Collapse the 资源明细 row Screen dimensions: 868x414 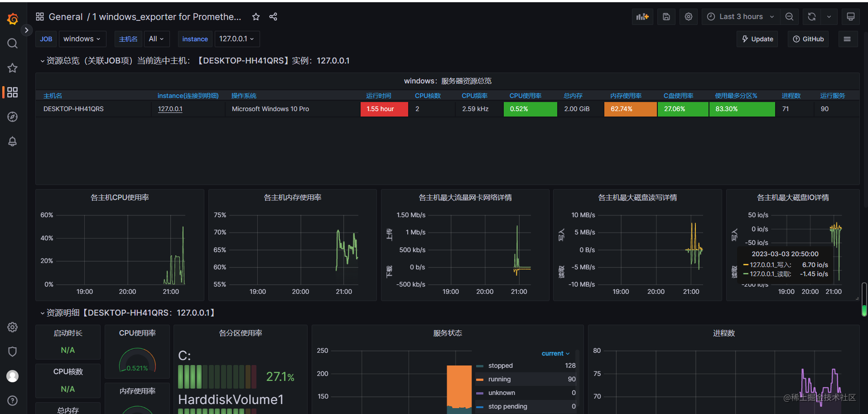(43, 312)
